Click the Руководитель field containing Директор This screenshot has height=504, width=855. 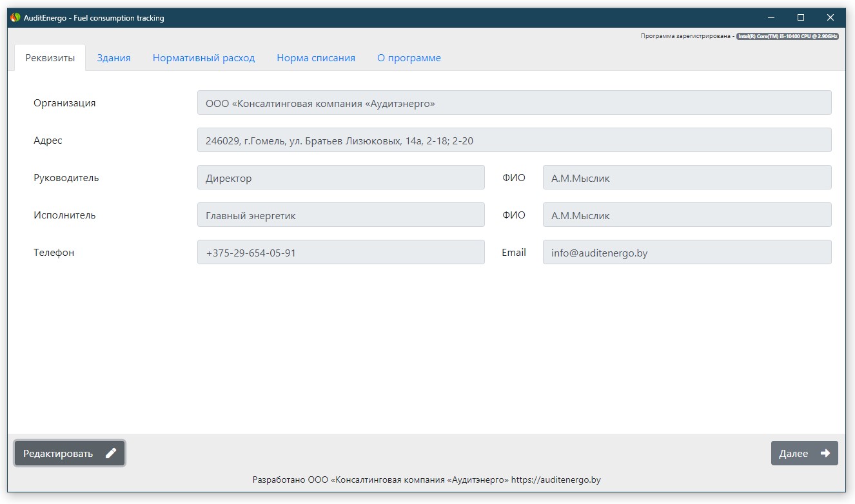pos(340,178)
